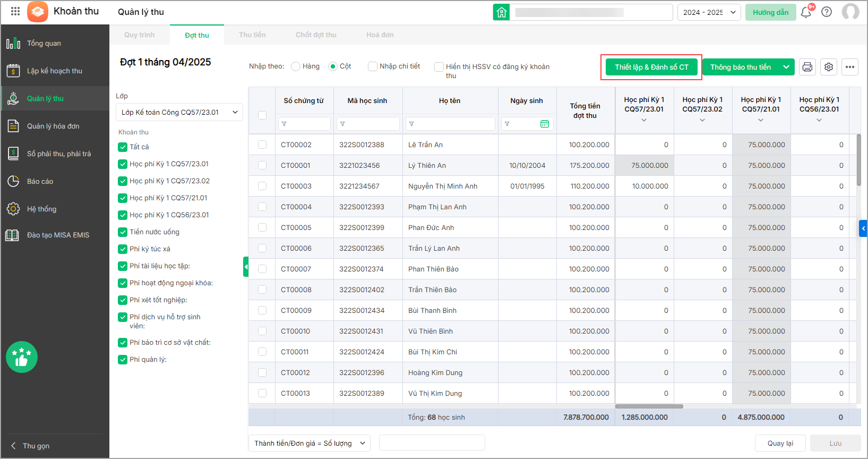Open the 2024 - 2025 school year dropdown
The image size is (868, 459).
709,12
